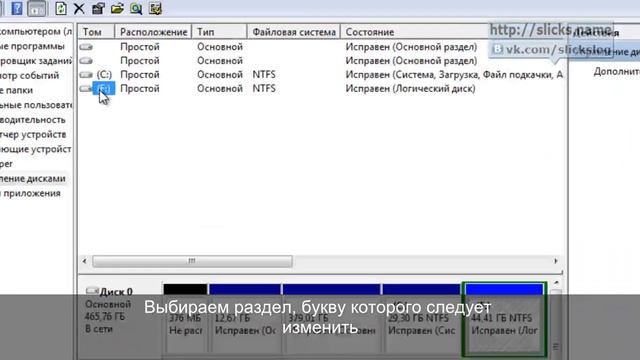
Task: Select the highlighted volume letter cell
Action: pyautogui.click(x=104, y=89)
